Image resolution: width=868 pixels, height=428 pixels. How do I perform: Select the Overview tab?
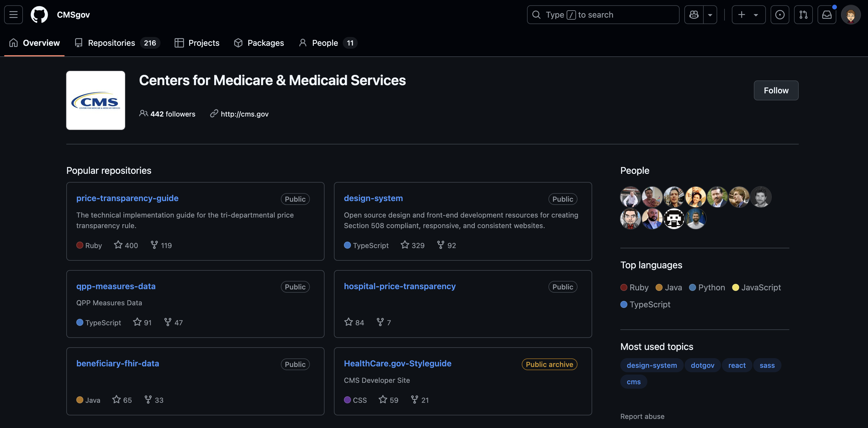[x=34, y=43]
